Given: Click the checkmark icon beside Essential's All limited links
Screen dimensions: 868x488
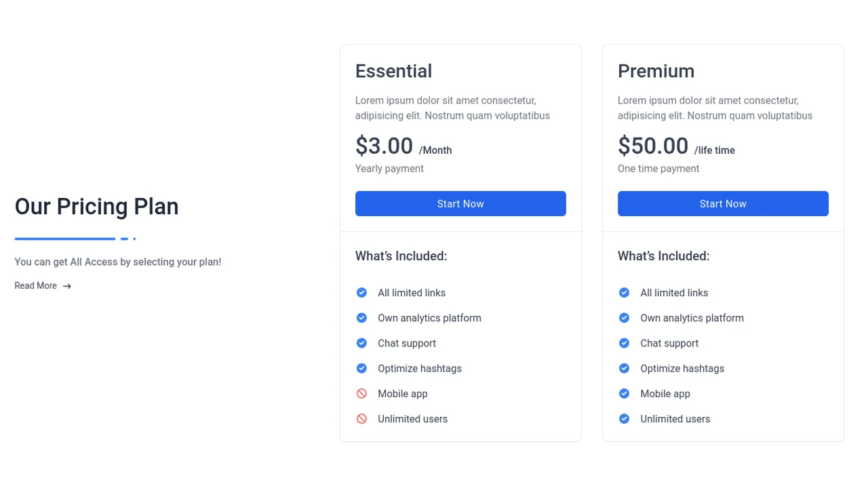Looking at the screenshot, I should (x=361, y=292).
